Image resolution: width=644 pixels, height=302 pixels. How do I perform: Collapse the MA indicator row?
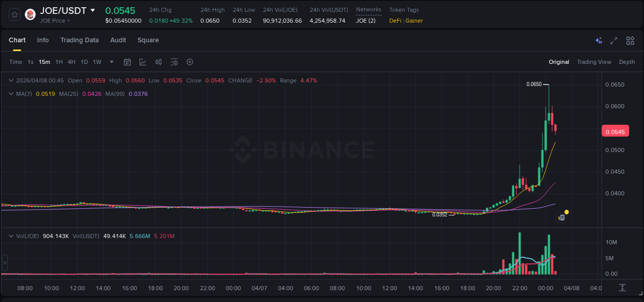[x=10, y=94]
